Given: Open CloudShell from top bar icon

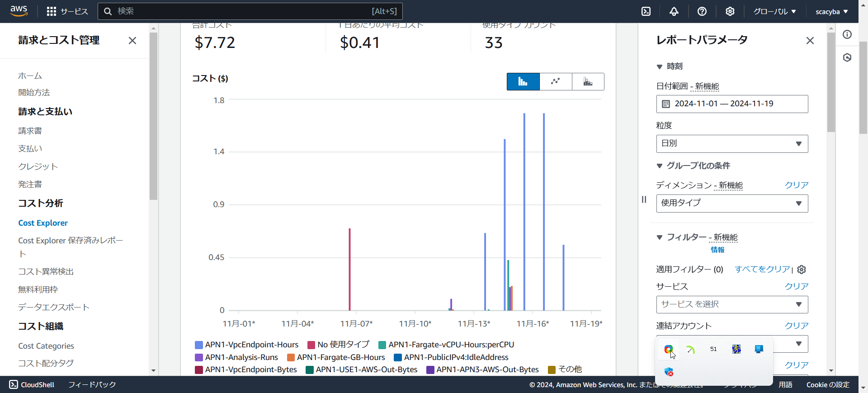Looking at the screenshot, I should (x=646, y=11).
